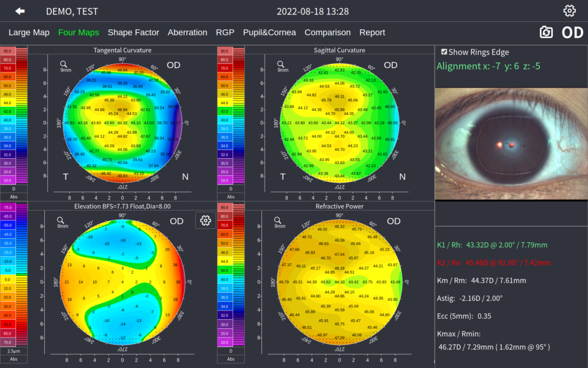Click the eye camera image thumbnail

(511, 144)
